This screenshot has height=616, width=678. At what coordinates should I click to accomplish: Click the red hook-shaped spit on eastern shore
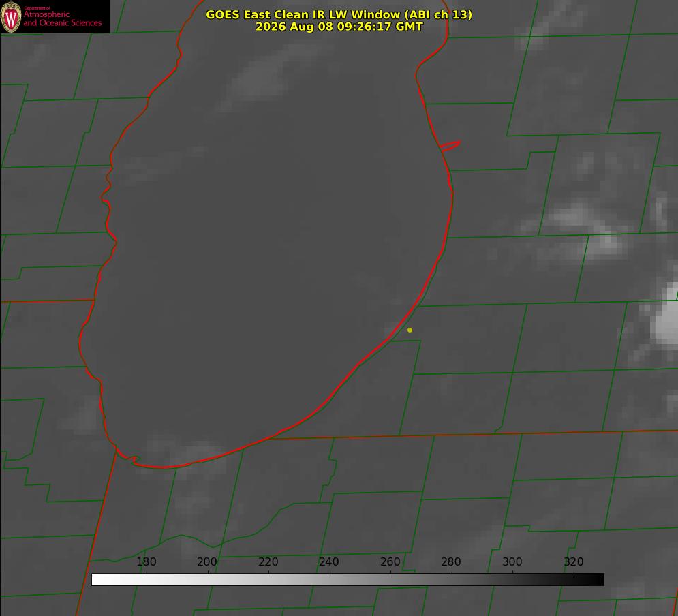450,146
